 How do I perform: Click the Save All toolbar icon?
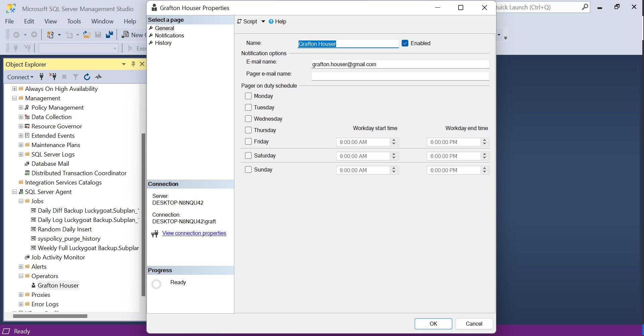[x=109, y=35]
